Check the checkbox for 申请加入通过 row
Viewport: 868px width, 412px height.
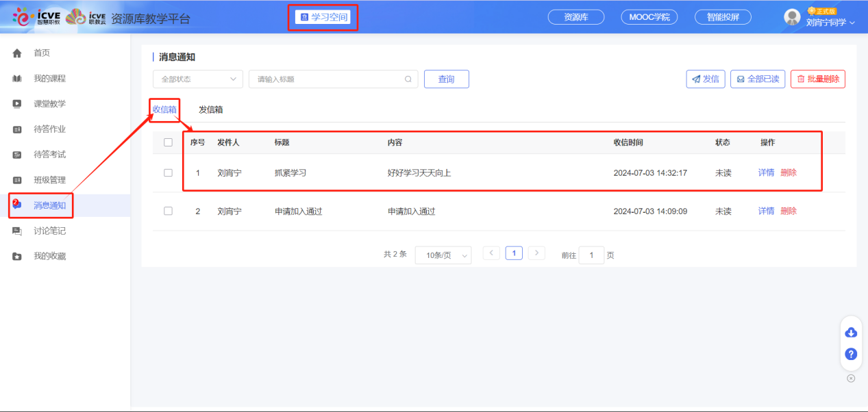168,211
